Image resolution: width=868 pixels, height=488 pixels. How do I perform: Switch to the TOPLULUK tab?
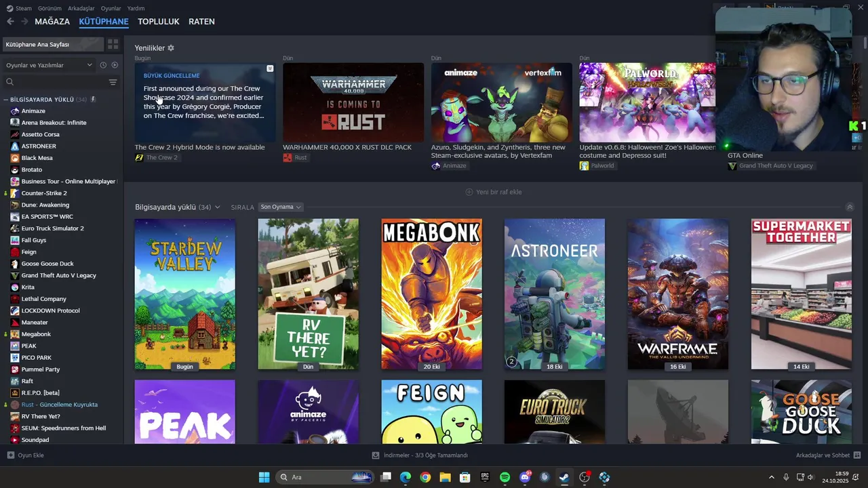(x=159, y=22)
